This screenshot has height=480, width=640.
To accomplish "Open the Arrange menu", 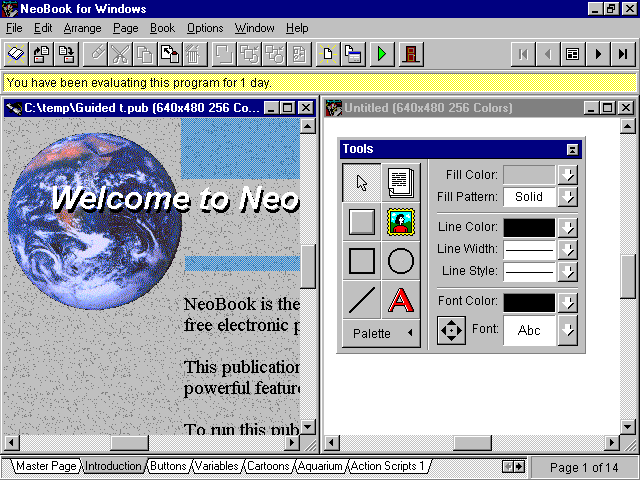I will [x=80, y=28].
